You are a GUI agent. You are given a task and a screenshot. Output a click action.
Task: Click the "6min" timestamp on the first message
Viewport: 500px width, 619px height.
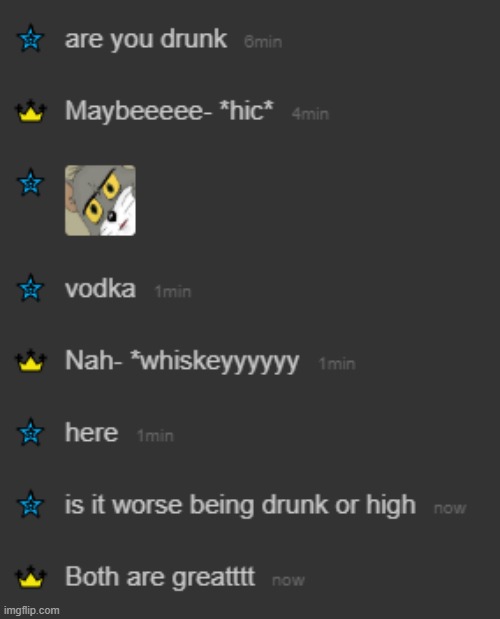(263, 42)
